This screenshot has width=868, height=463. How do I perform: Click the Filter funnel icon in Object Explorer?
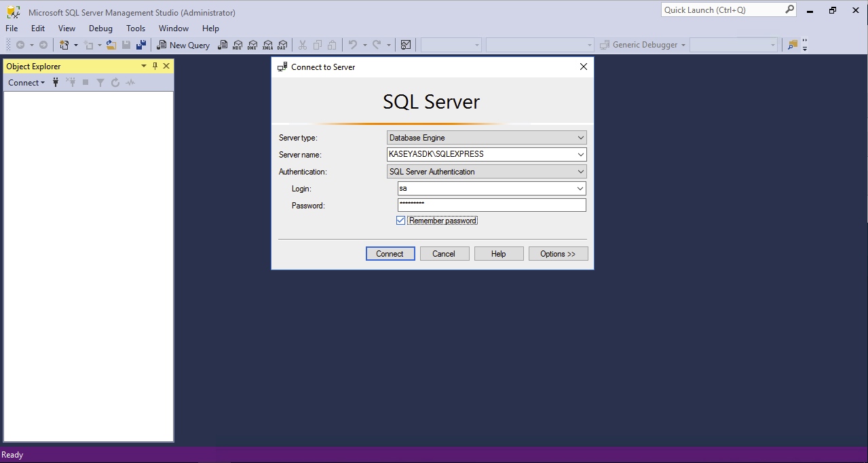click(x=100, y=83)
